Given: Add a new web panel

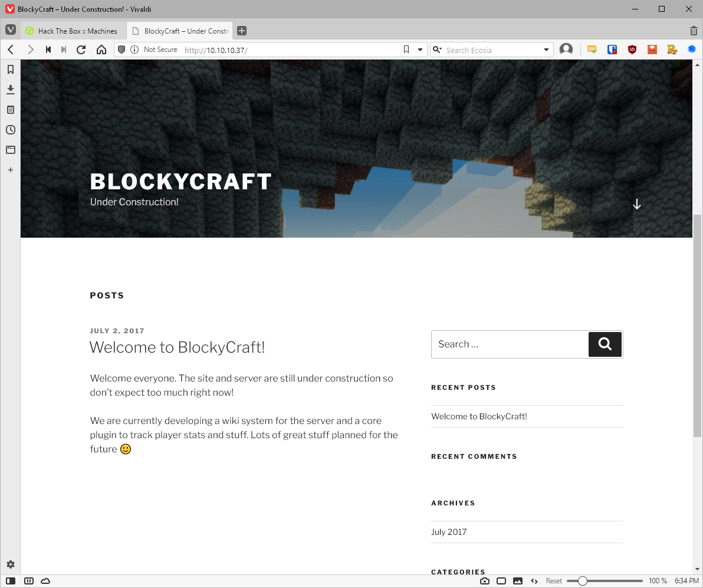Looking at the screenshot, I should (10, 170).
